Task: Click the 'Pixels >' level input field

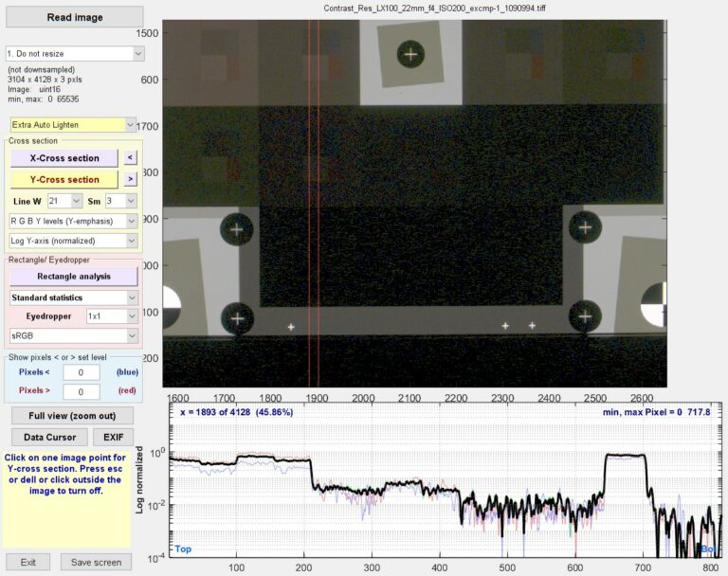Action: 82,391
